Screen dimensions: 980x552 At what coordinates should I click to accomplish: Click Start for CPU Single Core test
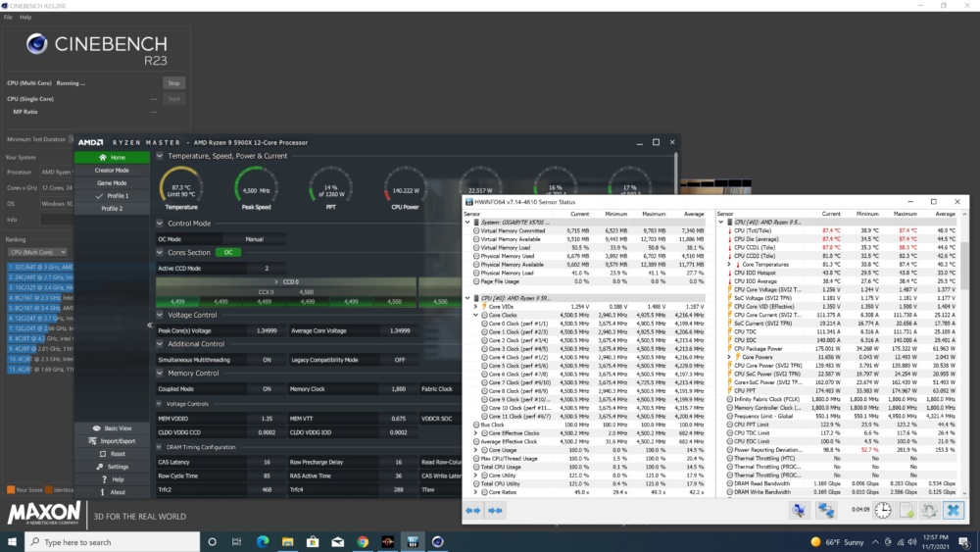pyautogui.click(x=173, y=99)
